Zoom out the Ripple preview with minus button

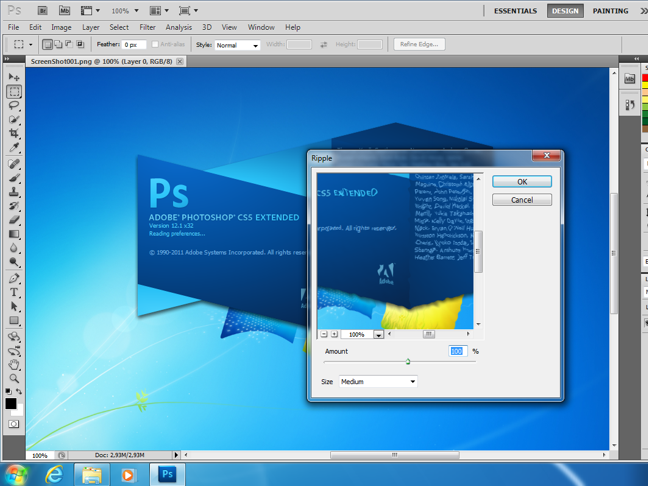click(x=324, y=335)
